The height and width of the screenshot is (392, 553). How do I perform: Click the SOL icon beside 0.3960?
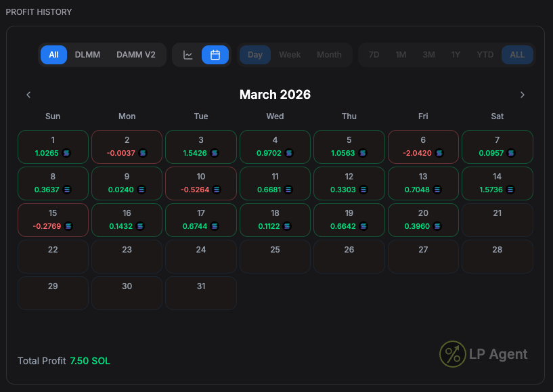[x=437, y=226]
